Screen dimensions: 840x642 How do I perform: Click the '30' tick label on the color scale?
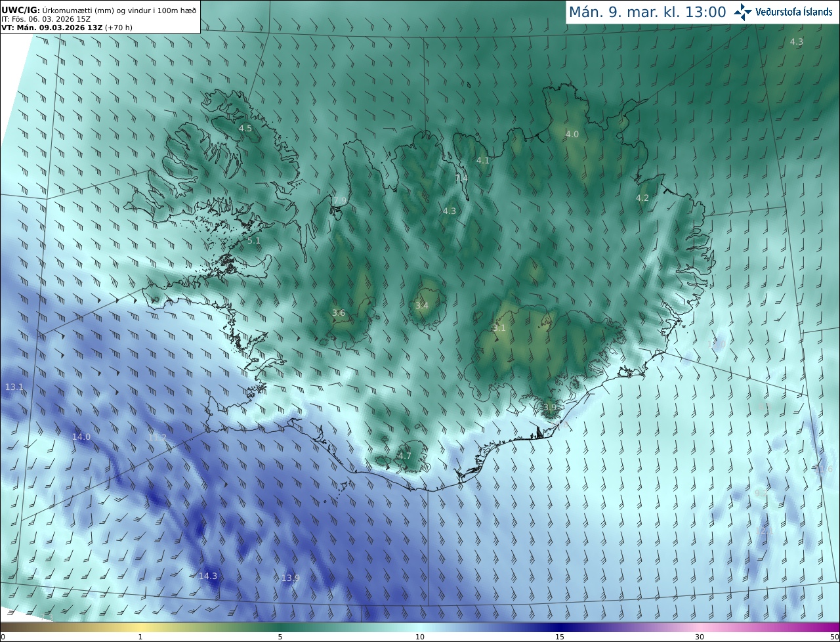pyautogui.click(x=700, y=637)
